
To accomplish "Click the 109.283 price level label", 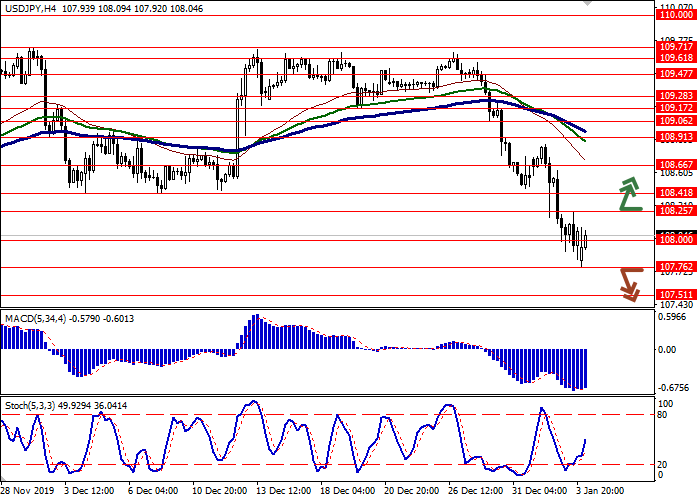I will point(677,96).
